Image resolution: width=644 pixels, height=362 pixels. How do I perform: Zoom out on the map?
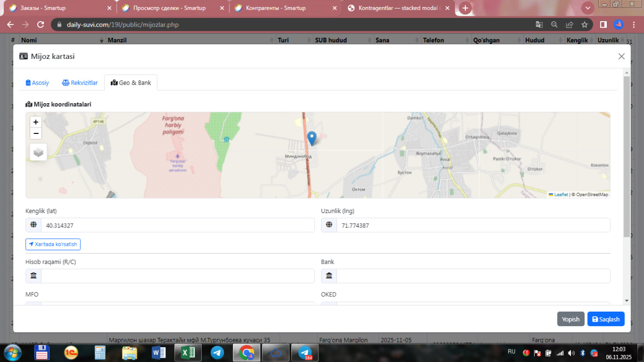[x=36, y=133]
